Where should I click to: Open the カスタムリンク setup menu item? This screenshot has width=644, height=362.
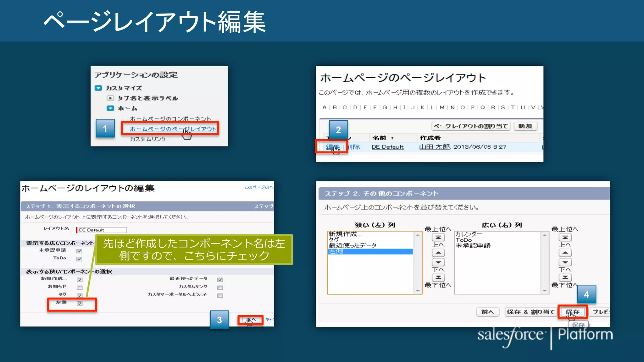(147, 139)
